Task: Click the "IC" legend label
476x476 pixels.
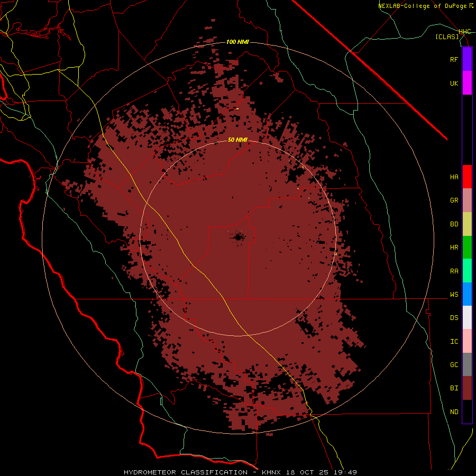Action: click(454, 342)
